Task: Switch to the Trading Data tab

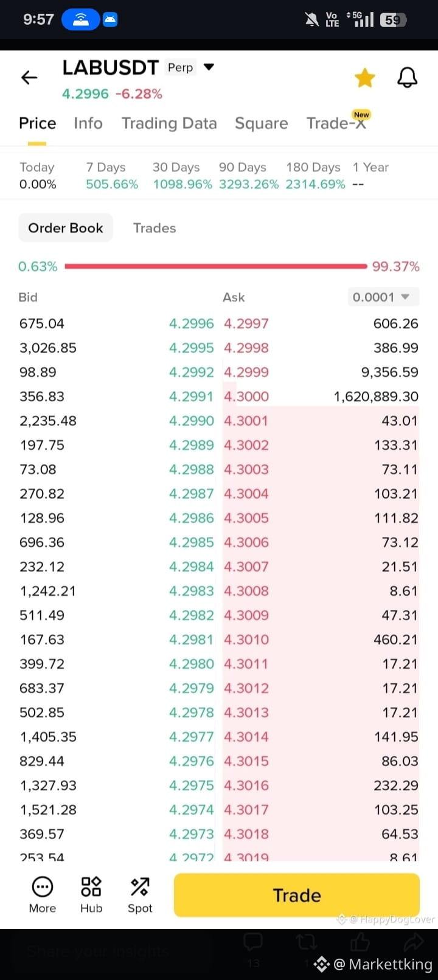Action: [x=169, y=123]
